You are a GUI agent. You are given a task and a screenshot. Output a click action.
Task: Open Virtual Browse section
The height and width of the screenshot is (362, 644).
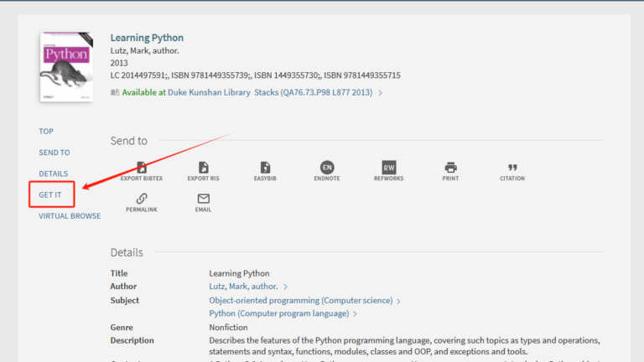coord(70,216)
